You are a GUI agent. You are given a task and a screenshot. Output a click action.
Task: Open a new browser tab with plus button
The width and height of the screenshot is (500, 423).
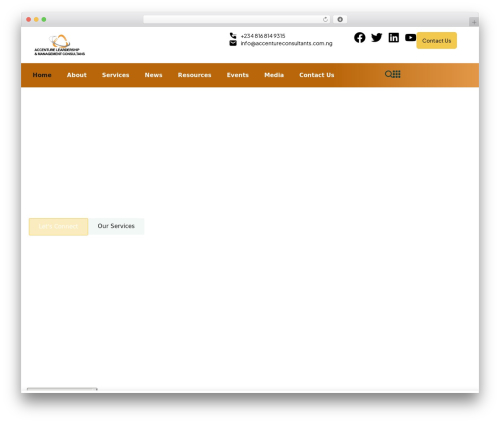point(474,22)
